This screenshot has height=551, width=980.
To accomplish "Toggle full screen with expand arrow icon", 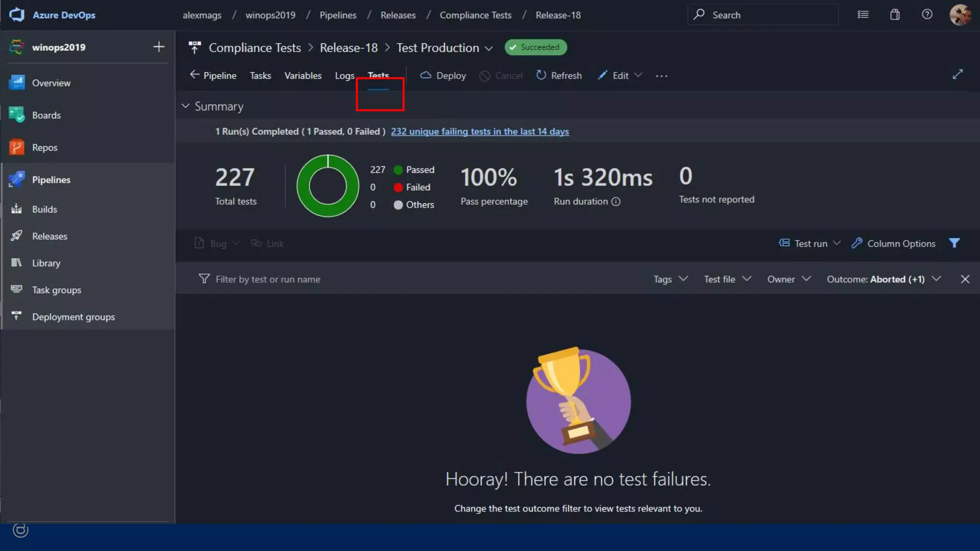I will tap(958, 74).
